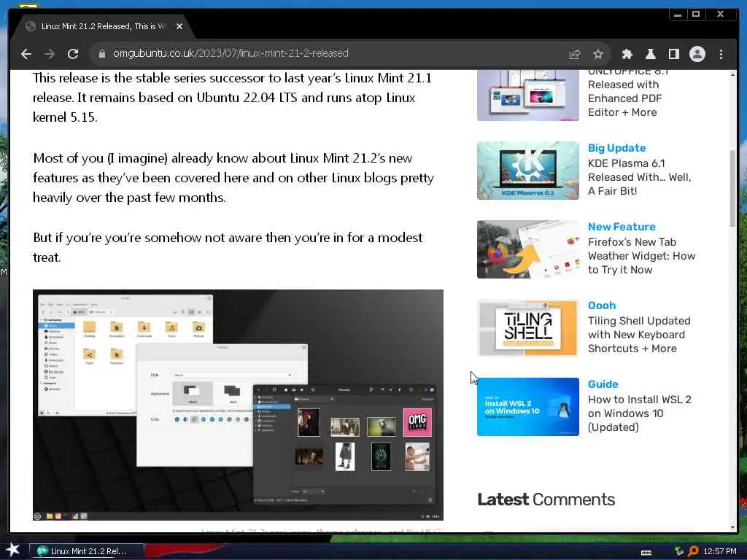
Task: Go forward to the next page
Action: coord(50,54)
